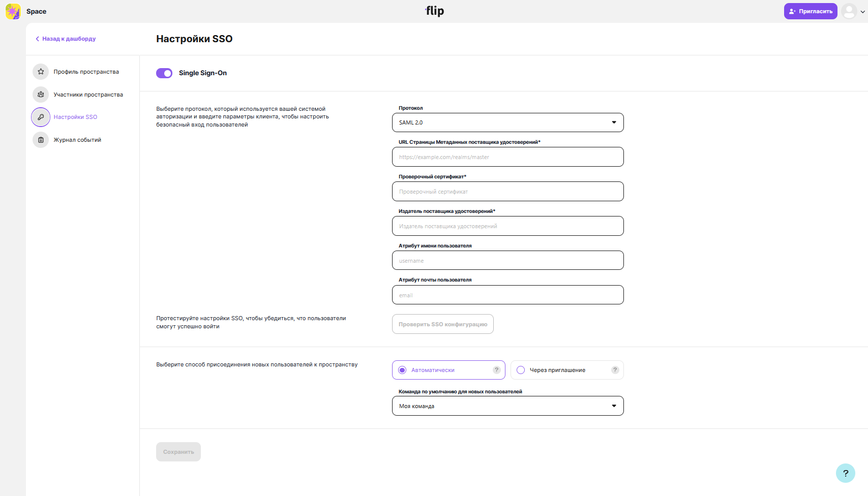This screenshot has height=496, width=868.
Task: Click the Сохранить button
Action: pyautogui.click(x=178, y=452)
